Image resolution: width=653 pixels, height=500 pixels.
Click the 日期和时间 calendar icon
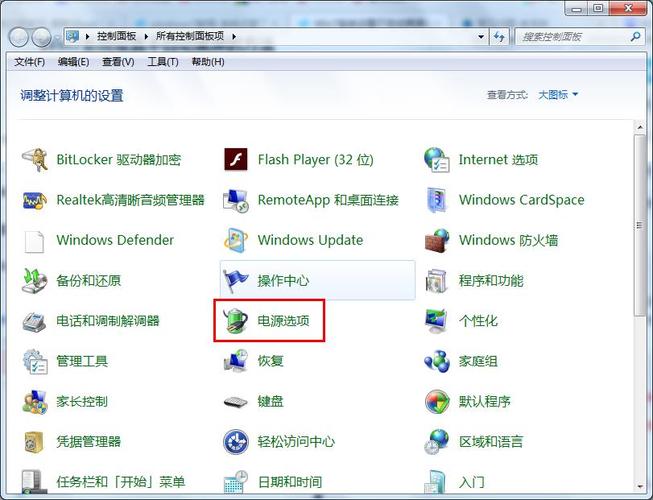click(x=236, y=482)
